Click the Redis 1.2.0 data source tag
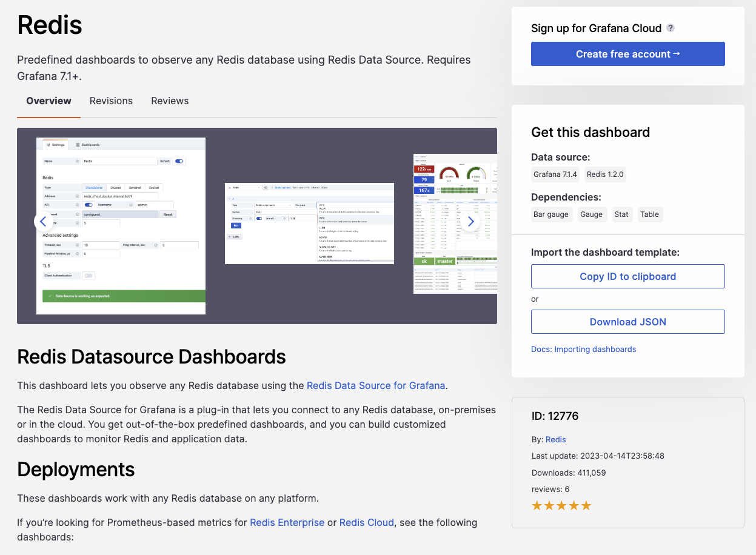The image size is (756, 555). 606,174
